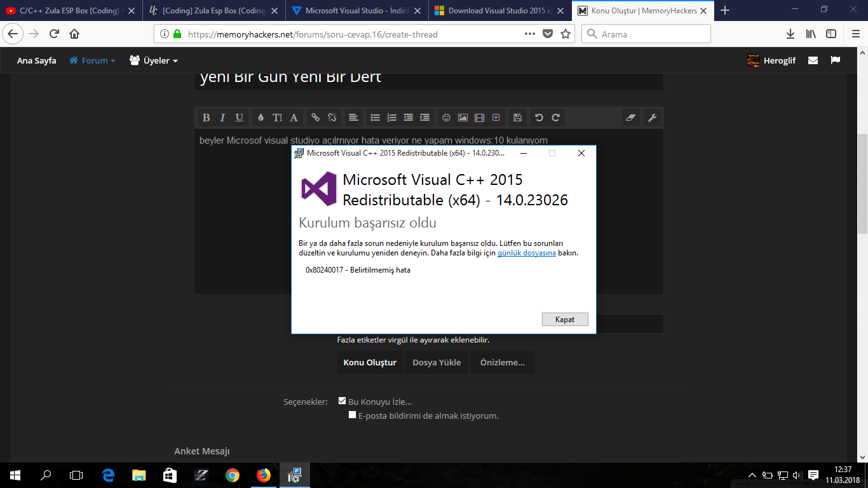The image size is (868, 488).
Task: Toggle bold formatting in the editor
Action: pos(206,118)
